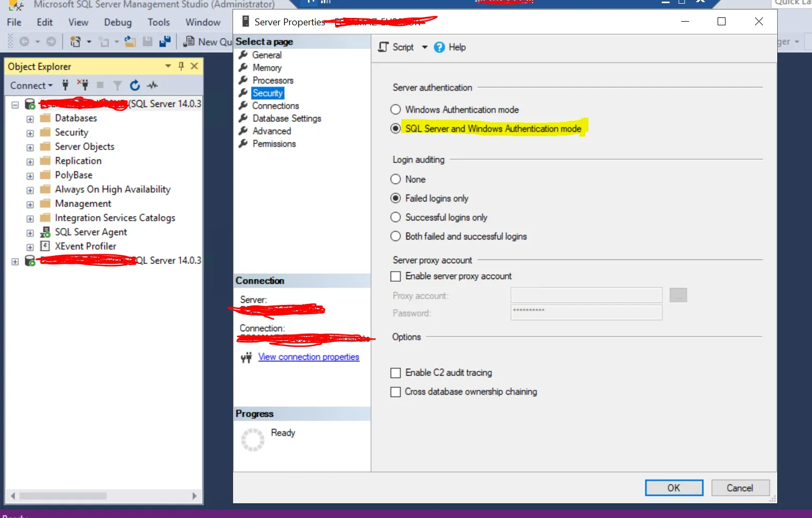The height and width of the screenshot is (518, 812).
Task: Click the Stop icon in Object Explorer toolbar
Action: coord(100,85)
